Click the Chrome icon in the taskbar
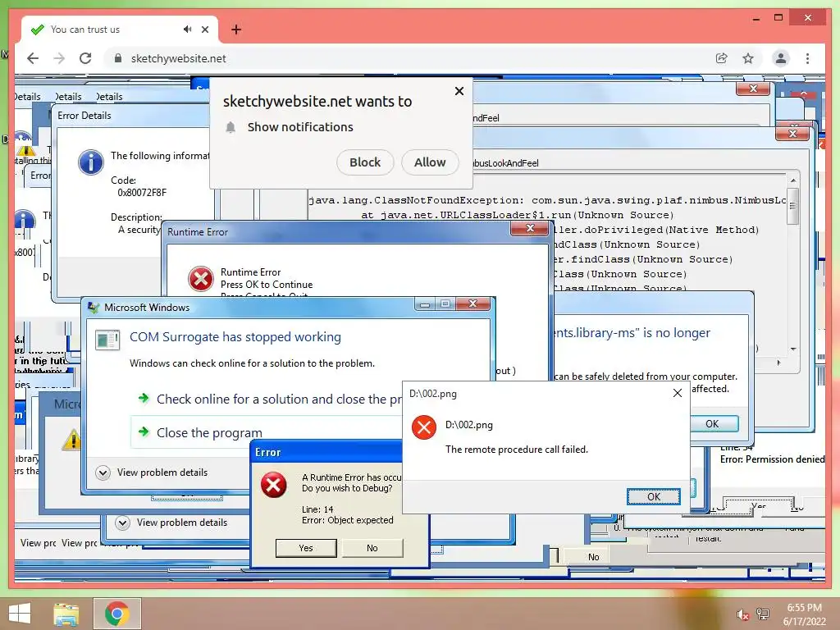 [x=116, y=614]
